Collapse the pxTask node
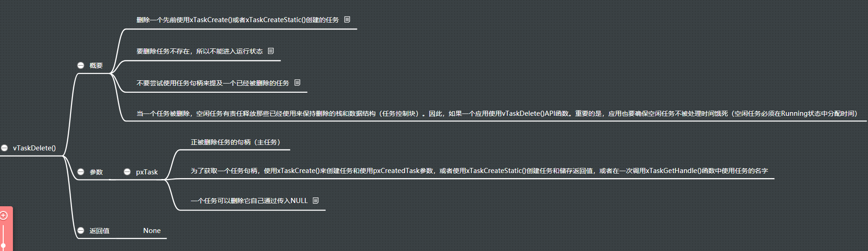This screenshot has width=868, height=251. (127, 172)
